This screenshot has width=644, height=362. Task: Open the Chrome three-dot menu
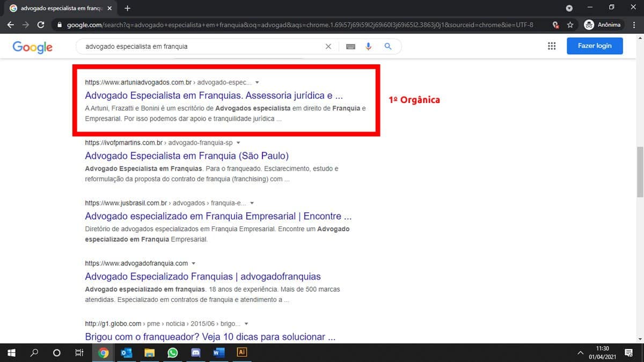coord(633,25)
